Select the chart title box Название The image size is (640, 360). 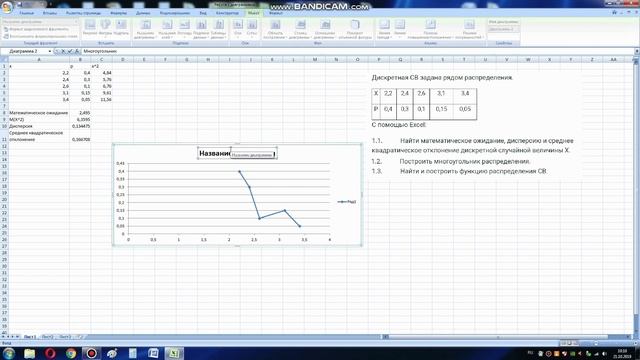point(237,153)
